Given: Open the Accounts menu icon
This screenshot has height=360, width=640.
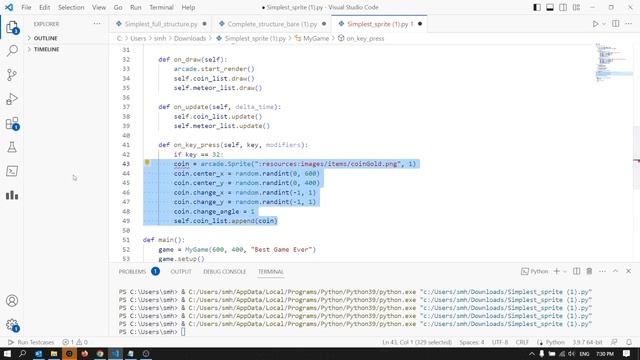Looking at the screenshot, I should [x=12, y=301].
